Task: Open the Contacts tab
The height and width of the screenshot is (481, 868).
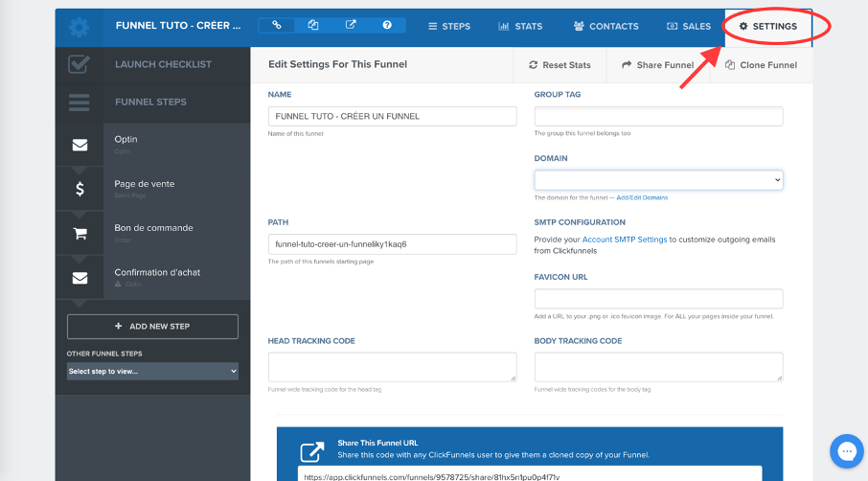Action: click(x=606, y=26)
